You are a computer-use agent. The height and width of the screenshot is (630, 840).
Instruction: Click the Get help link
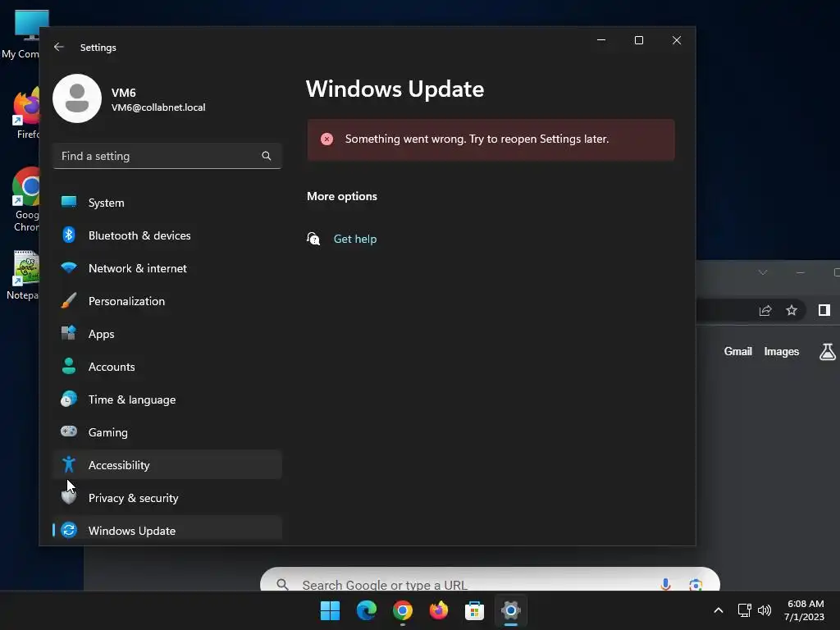pos(354,239)
